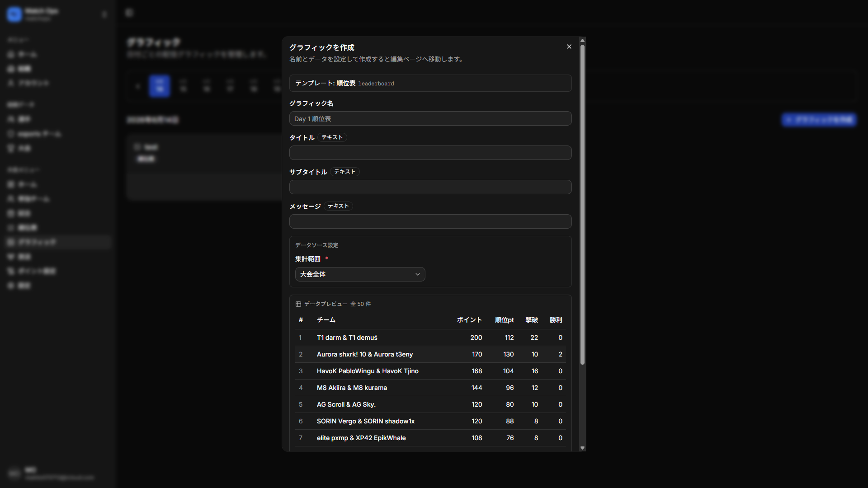Open the 集計範囲 dropdown showing 大会全体
This screenshot has width=868, height=488.
pos(360,274)
